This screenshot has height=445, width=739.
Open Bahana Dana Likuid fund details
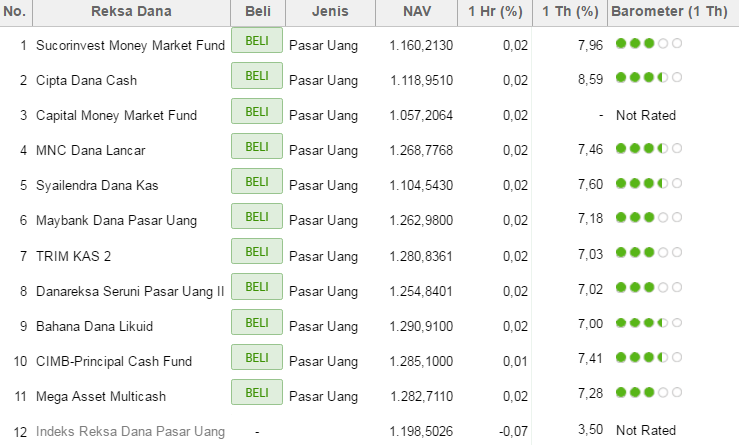click(x=102, y=326)
